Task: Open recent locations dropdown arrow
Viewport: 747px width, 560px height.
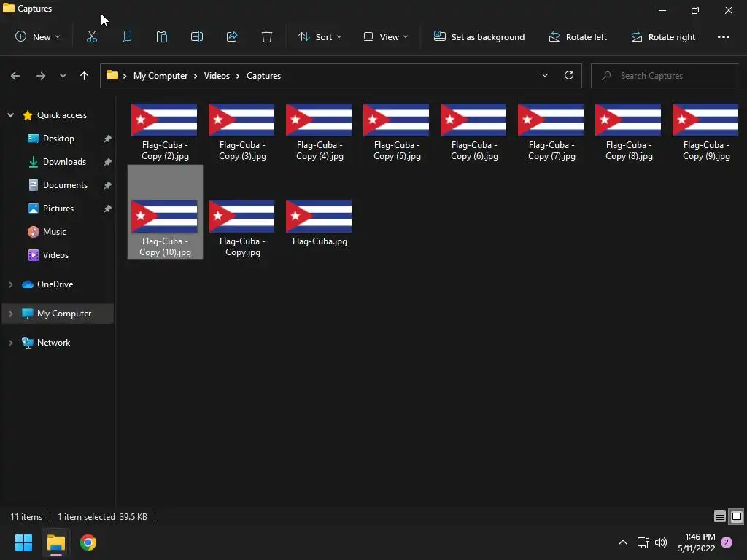Action: 63,76
